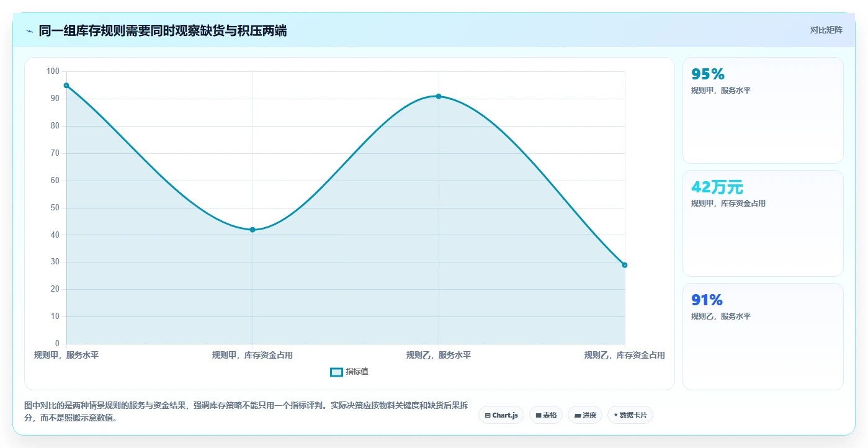Screen dimensions: 868x448
Task: Click x-axis label 规则甲，库存资金占用
Action: click(253, 356)
